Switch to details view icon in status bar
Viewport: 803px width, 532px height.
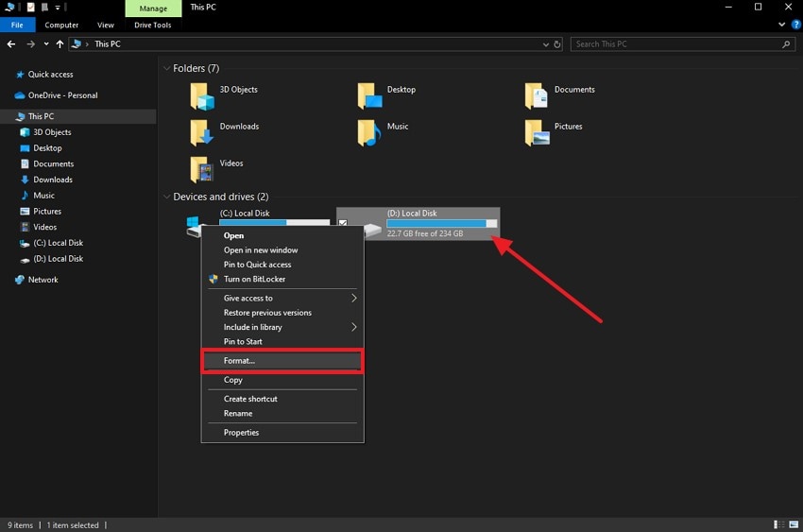[779, 524]
